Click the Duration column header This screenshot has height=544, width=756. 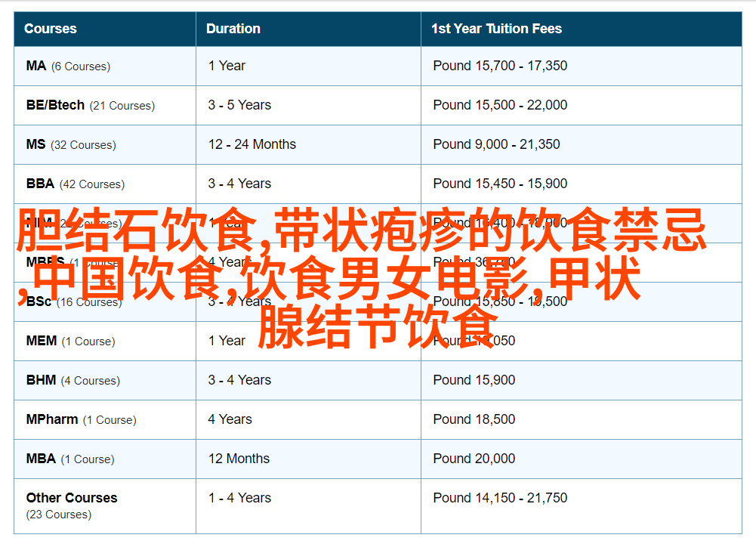pos(233,29)
